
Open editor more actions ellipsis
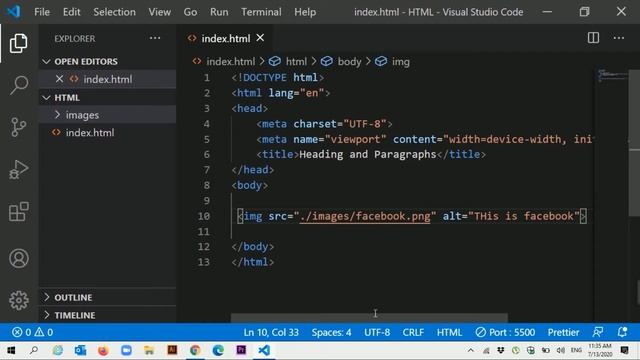point(619,38)
